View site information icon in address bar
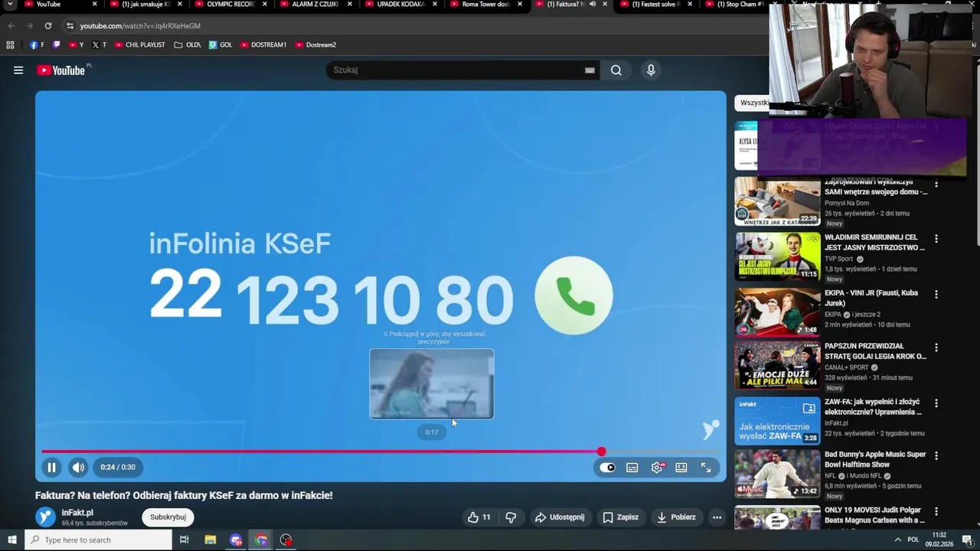980x551 pixels. pyautogui.click(x=70, y=25)
